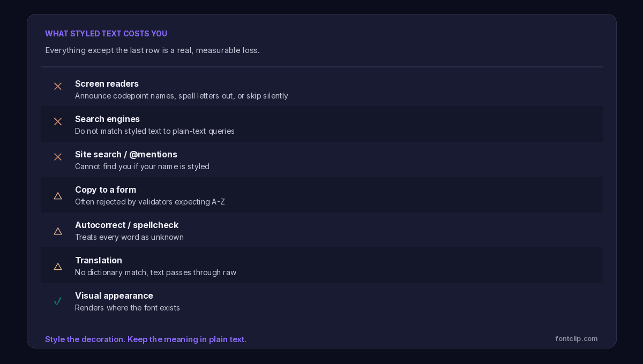Click the X icon beside Search engines

58,122
